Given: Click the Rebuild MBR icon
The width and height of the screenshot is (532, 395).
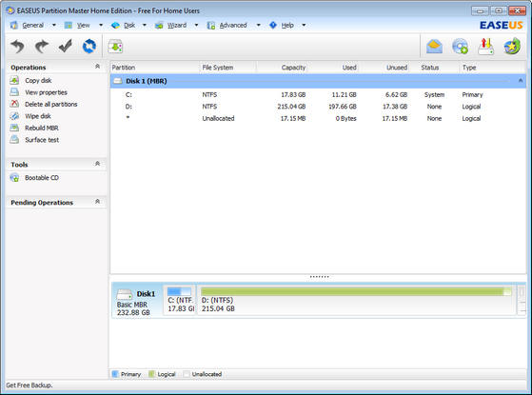Looking at the screenshot, I should click(x=14, y=128).
